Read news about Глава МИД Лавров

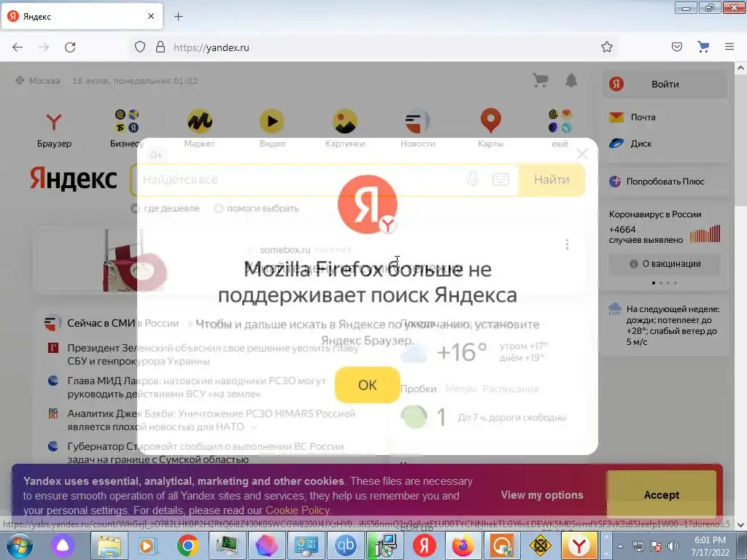click(x=196, y=387)
